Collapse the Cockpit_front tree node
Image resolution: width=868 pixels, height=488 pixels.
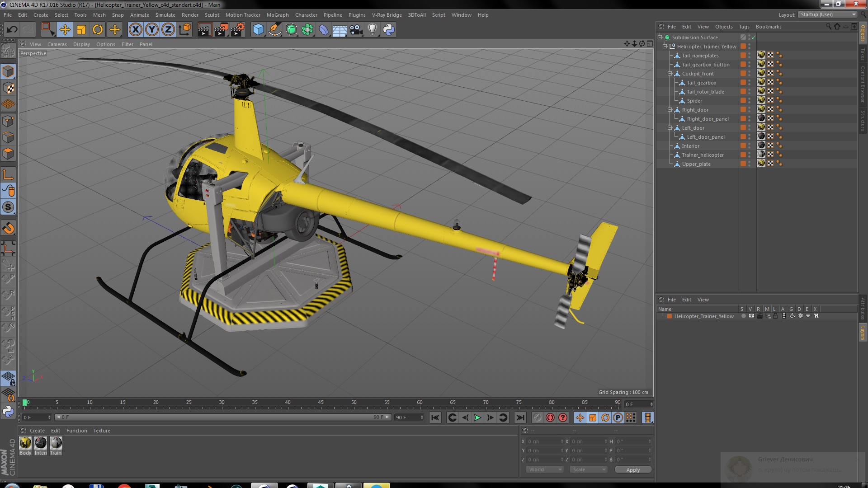click(670, 74)
